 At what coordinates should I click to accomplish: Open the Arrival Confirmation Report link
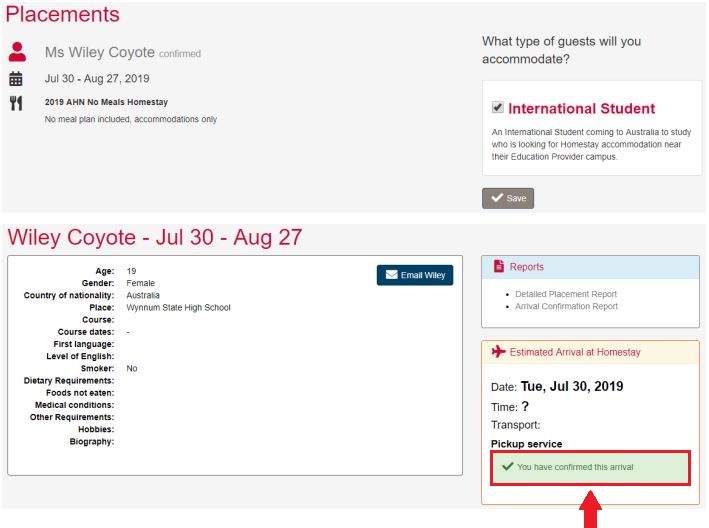pos(566,306)
